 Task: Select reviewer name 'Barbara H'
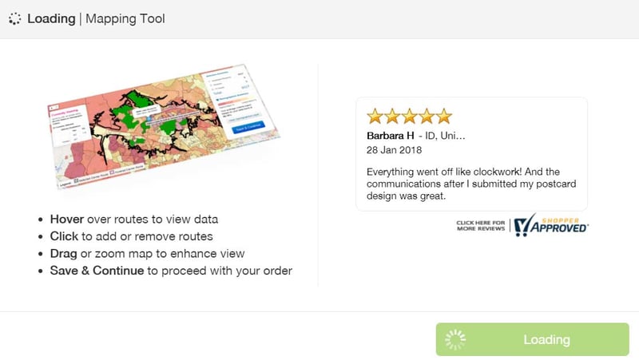click(x=391, y=136)
